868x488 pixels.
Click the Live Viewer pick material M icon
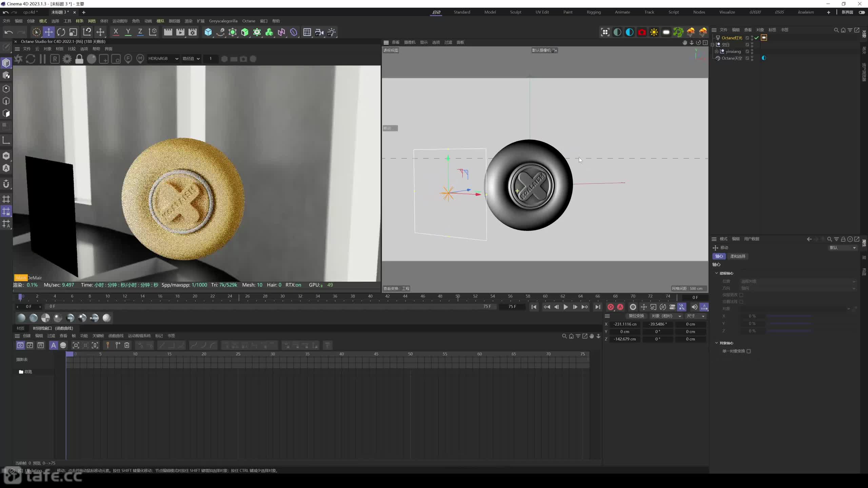pos(140,59)
